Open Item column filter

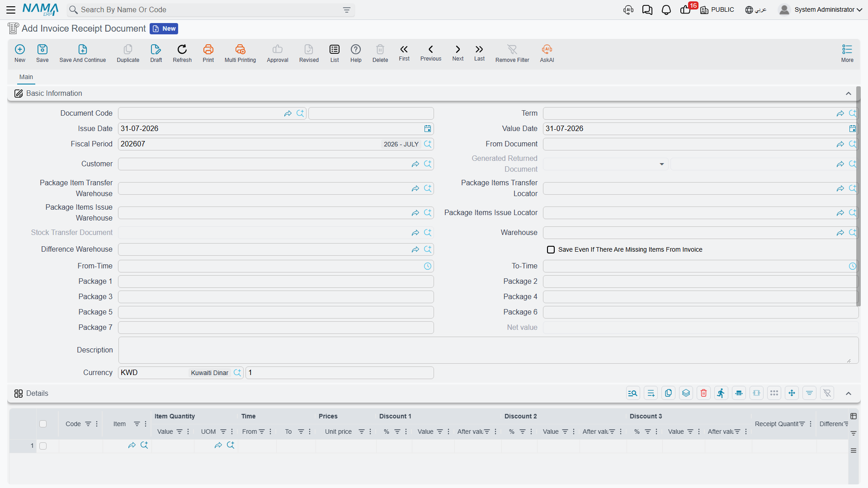click(x=137, y=424)
